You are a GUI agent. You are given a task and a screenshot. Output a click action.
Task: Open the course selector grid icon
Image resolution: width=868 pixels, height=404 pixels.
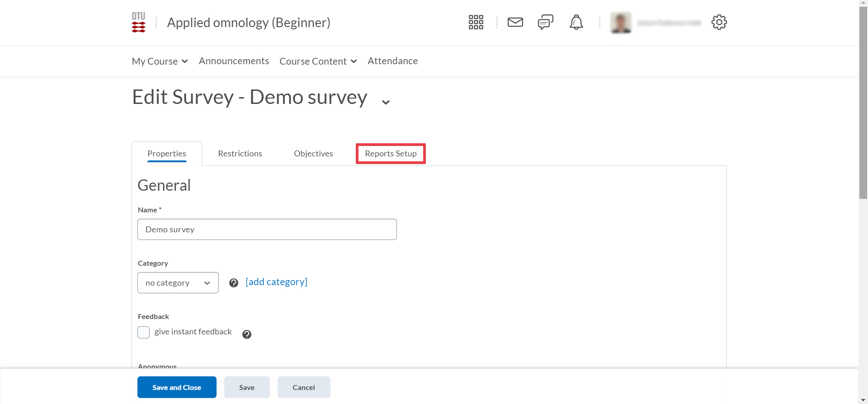[476, 22]
